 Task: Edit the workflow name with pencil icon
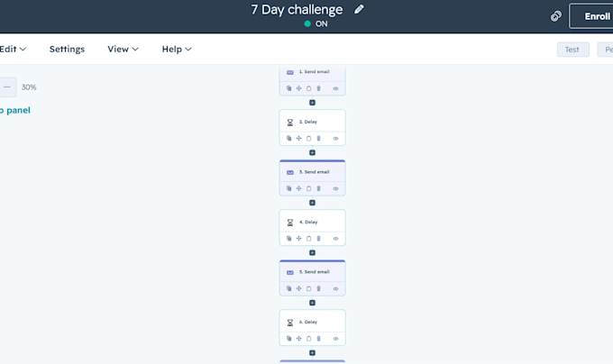pos(359,9)
